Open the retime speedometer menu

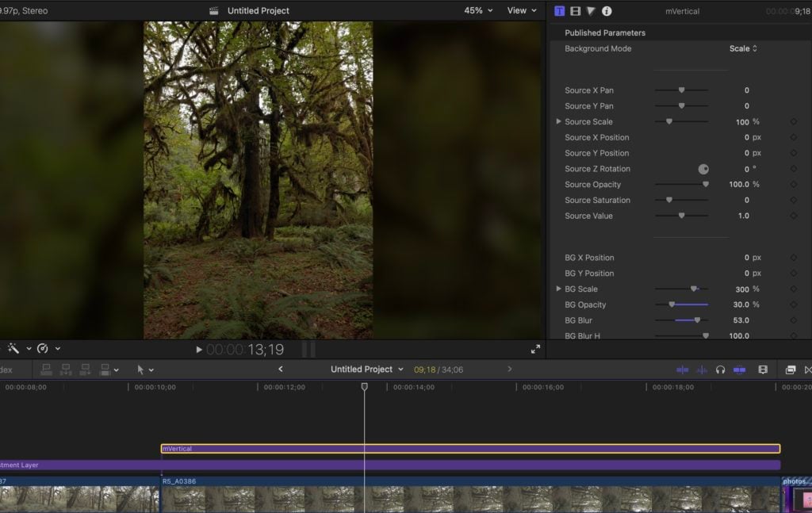point(43,348)
